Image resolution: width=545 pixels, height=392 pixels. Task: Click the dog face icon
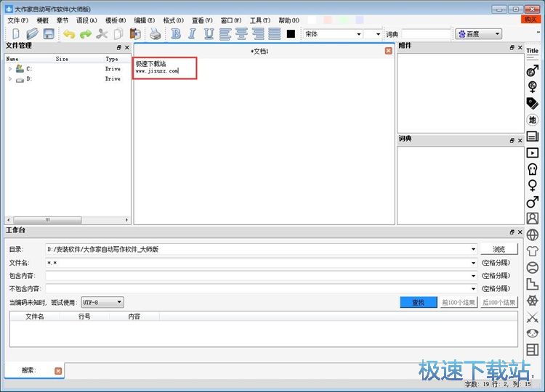[532, 333]
